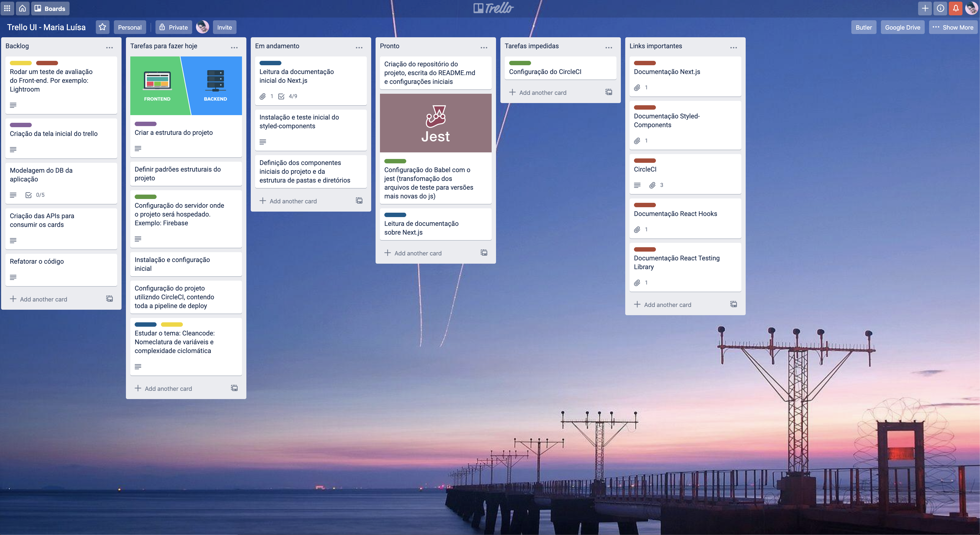Click the Jest card thumbnail image
This screenshot has height=535, width=980.
coord(436,123)
